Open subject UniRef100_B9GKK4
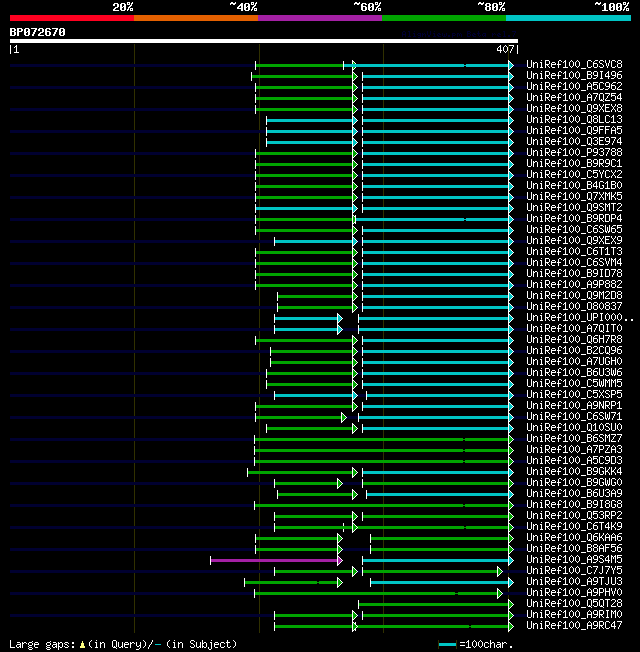The width and height of the screenshot is (640, 652). tap(574, 472)
